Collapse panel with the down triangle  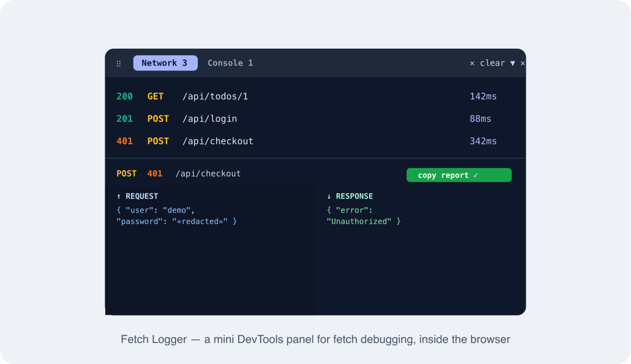(513, 63)
